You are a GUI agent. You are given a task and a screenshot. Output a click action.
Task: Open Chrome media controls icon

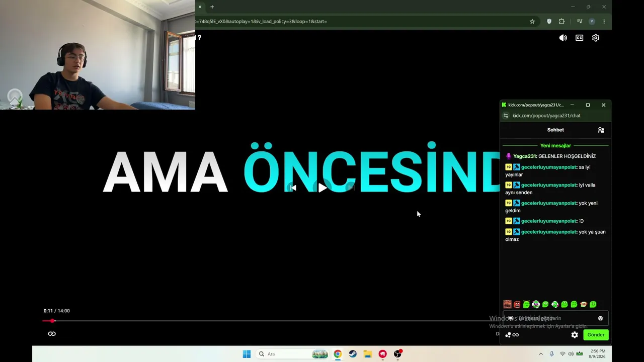(579, 22)
